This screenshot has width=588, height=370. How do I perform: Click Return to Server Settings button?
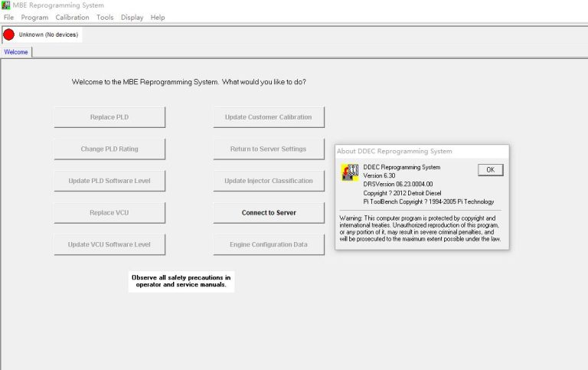tap(269, 149)
